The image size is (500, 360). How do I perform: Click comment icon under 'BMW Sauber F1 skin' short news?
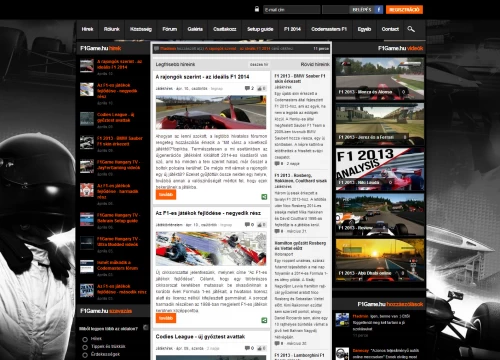(x=277, y=164)
